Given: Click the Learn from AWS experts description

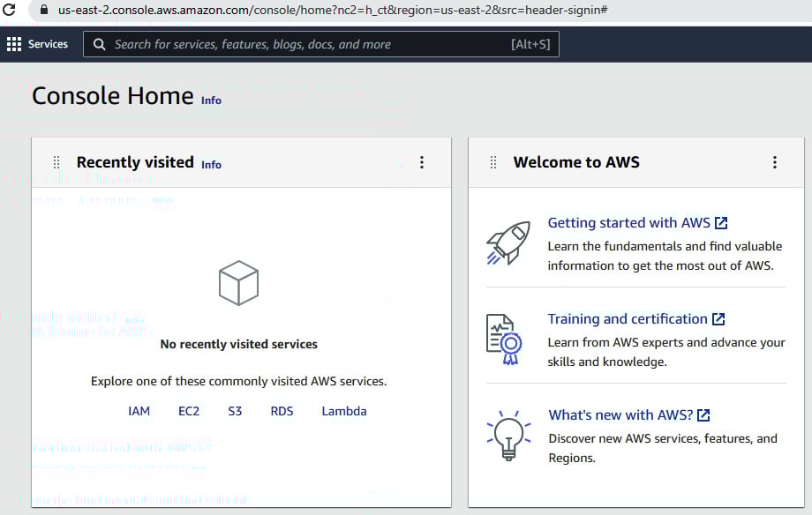Looking at the screenshot, I should pos(666,352).
